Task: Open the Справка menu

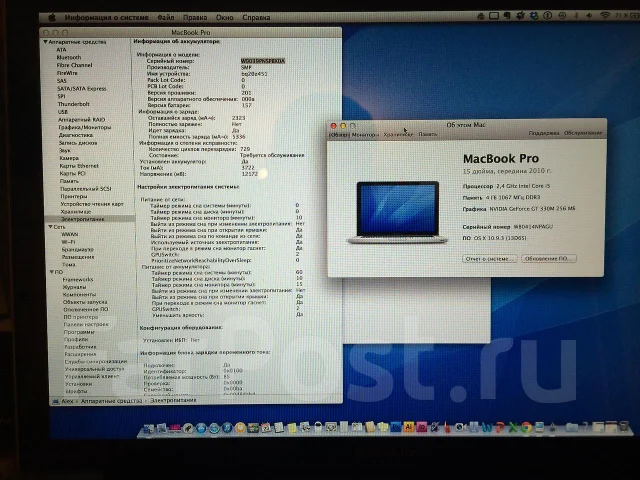Action: 256,18
